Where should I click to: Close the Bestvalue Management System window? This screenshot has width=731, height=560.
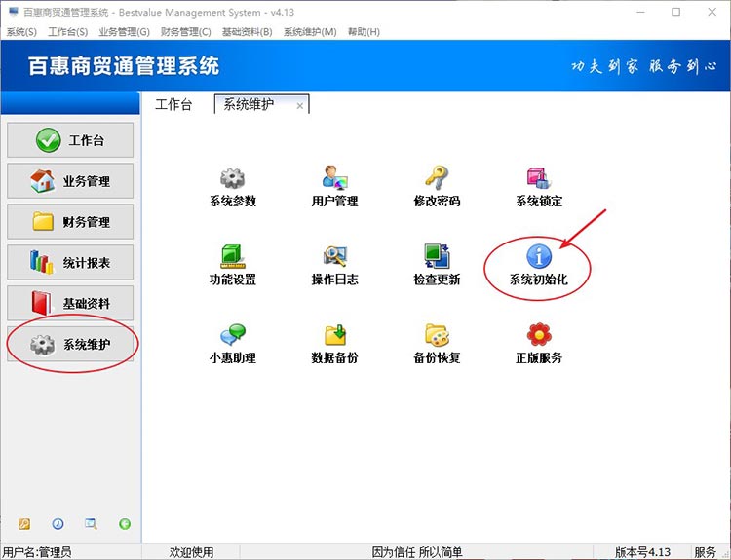[712, 12]
